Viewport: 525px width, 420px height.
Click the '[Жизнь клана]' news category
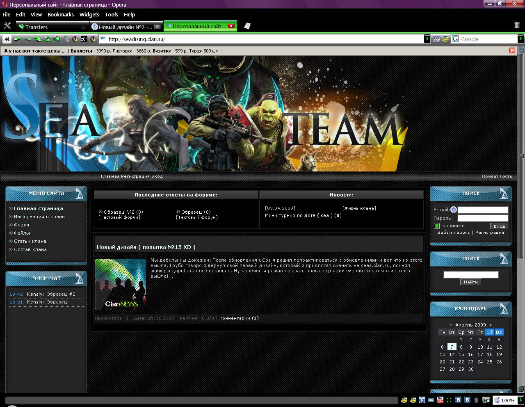click(x=359, y=208)
